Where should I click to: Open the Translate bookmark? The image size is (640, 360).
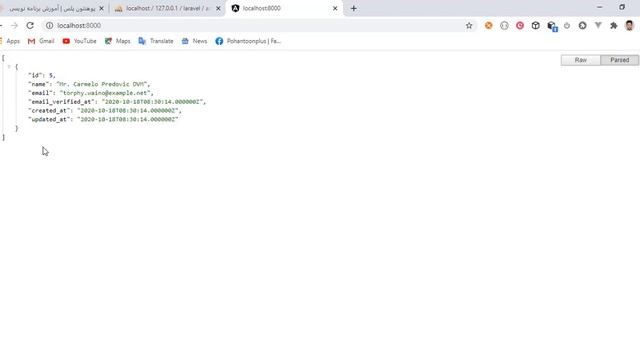[156, 41]
